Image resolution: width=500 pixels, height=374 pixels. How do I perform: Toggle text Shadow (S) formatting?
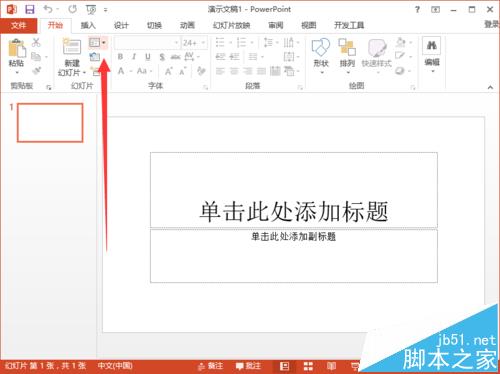162,57
